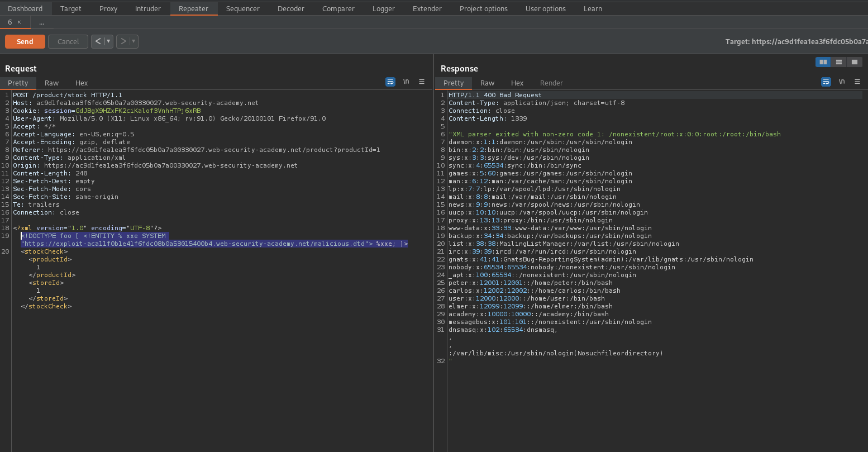Screen dimensions: 868x452
Task: Click the opening <productId> tag
Action: coord(50,259)
